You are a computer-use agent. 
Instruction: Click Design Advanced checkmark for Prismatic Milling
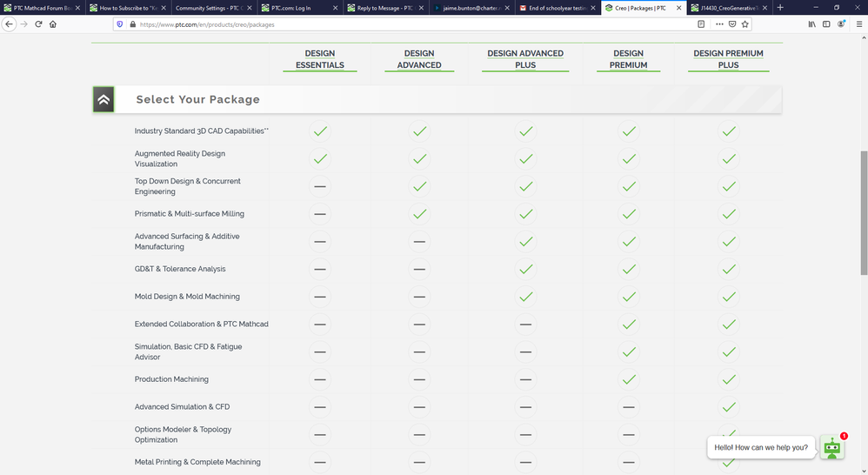click(x=419, y=214)
